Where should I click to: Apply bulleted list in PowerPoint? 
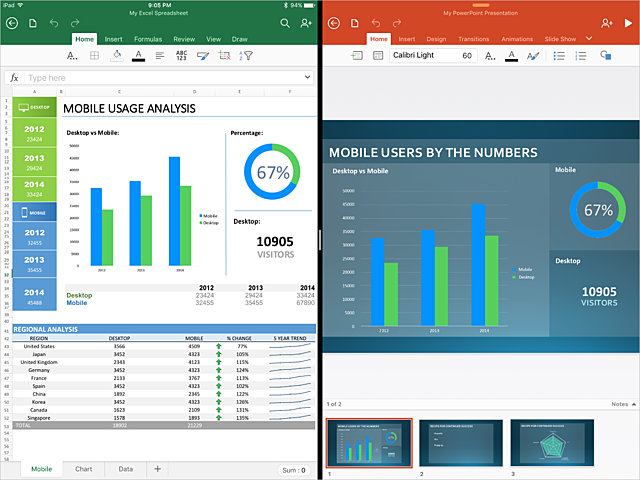[559, 56]
